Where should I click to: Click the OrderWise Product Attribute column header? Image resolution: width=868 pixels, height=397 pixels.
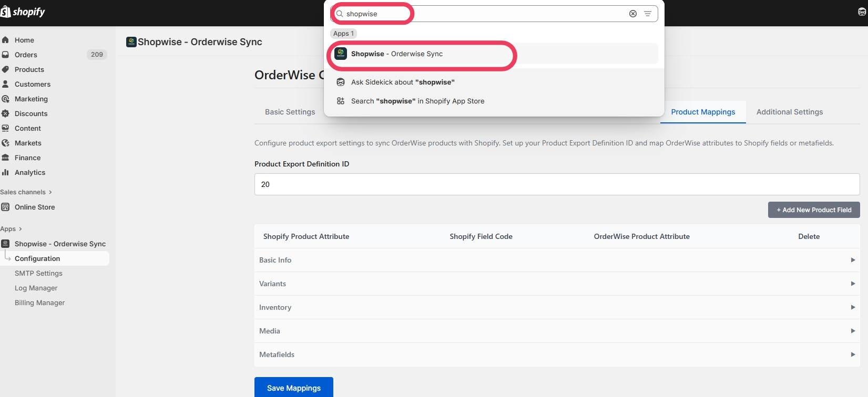[x=642, y=236]
